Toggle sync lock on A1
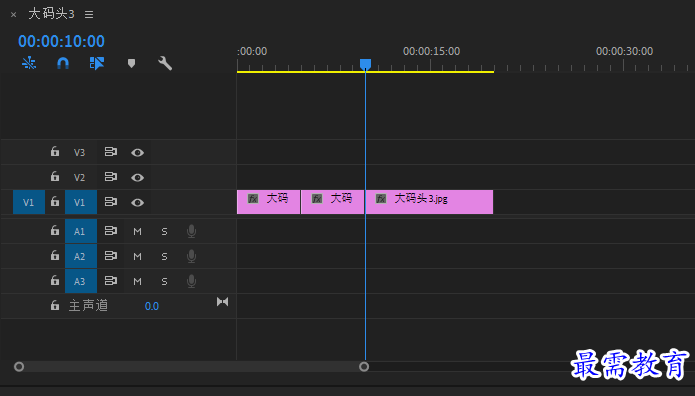695x396 pixels. pyautogui.click(x=111, y=231)
